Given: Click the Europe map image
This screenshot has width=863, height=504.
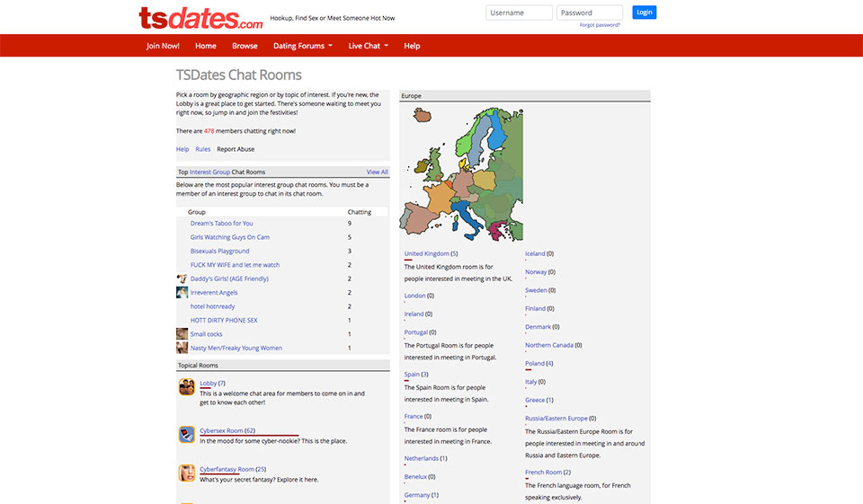Looking at the screenshot, I should tap(461, 173).
